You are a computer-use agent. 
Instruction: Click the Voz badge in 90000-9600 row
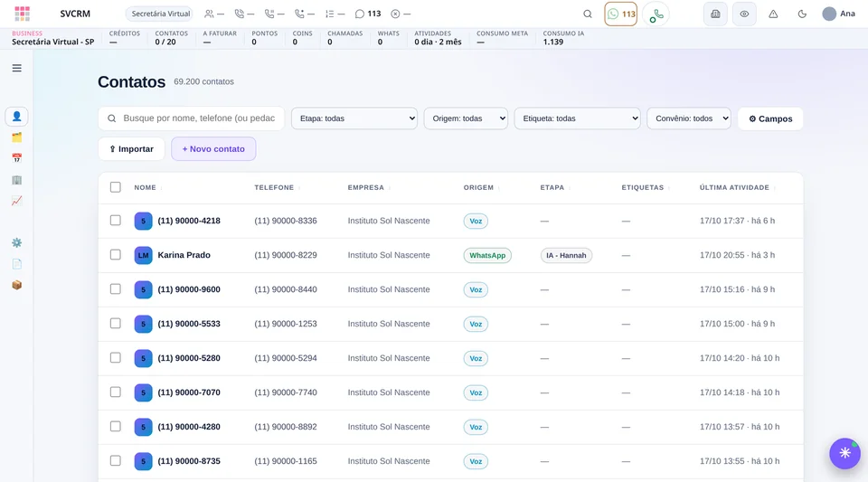[x=476, y=289]
